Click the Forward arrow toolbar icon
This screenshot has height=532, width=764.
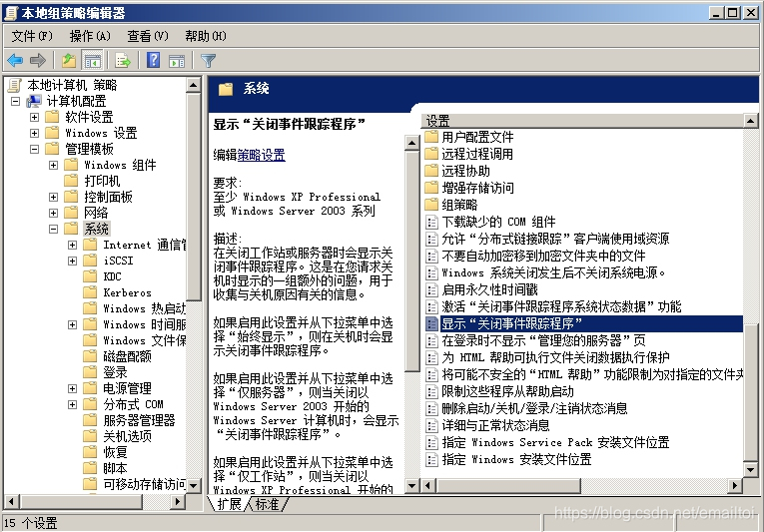click(38, 61)
